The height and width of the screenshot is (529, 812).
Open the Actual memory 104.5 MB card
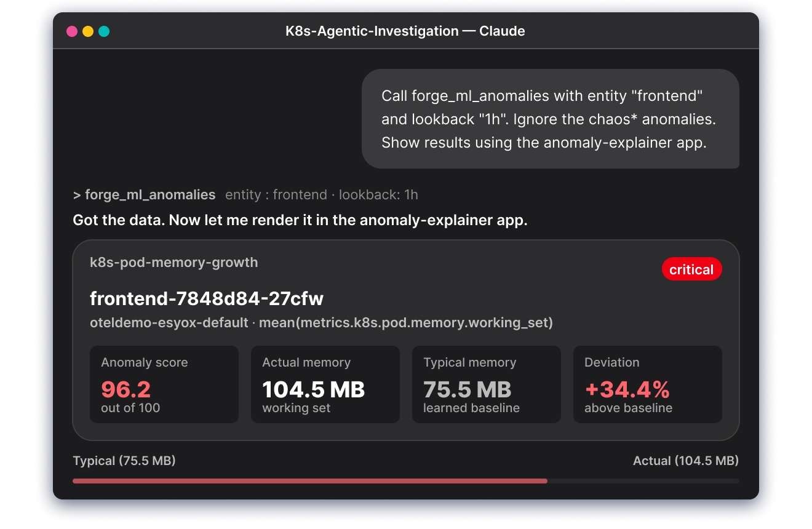(x=325, y=384)
